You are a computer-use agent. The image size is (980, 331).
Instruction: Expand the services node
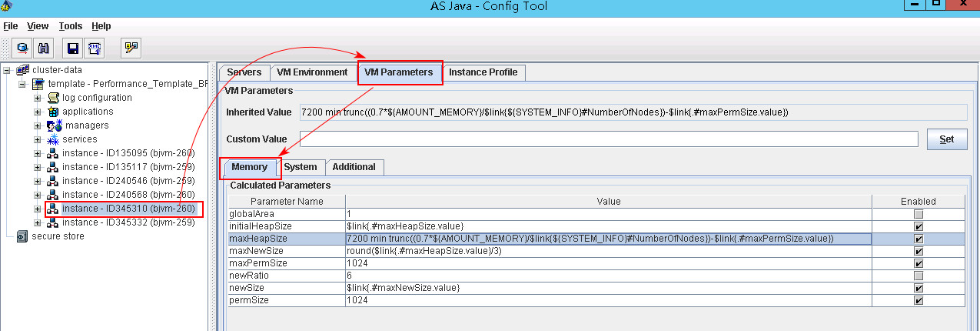[38, 139]
